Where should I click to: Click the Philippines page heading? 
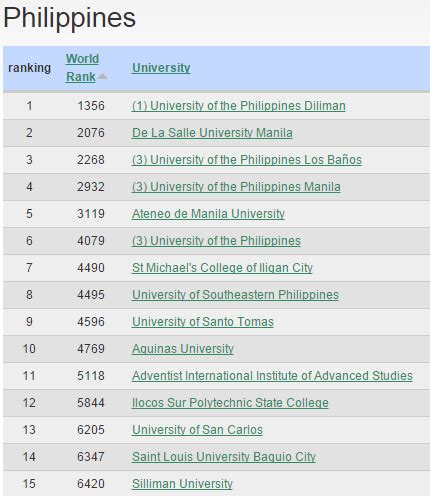pos(69,17)
